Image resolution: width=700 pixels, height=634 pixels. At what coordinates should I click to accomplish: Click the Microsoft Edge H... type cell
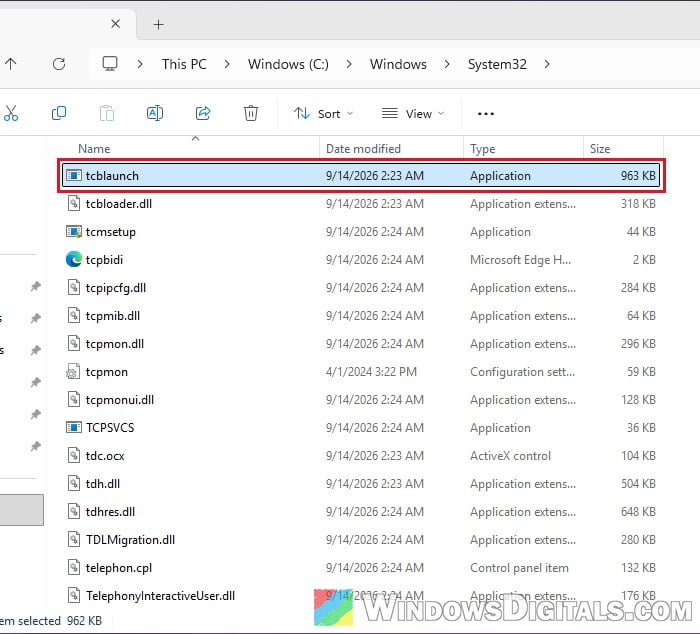pyautogui.click(x=521, y=260)
